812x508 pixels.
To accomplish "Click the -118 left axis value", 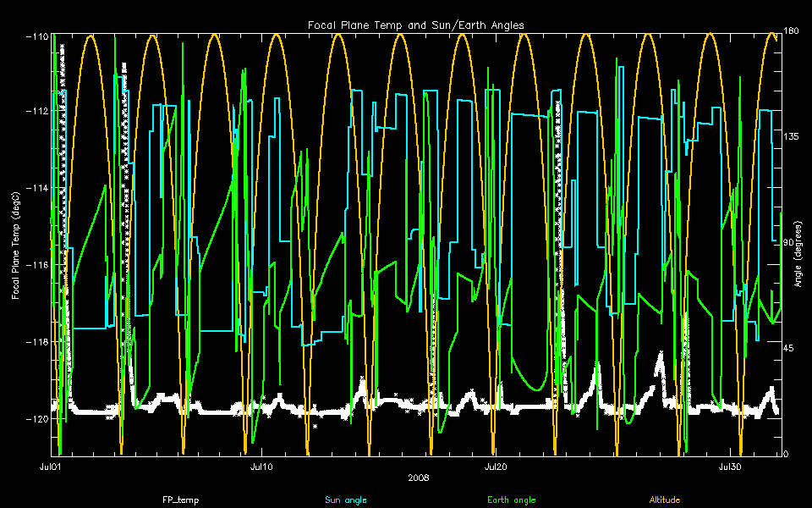I will pyautogui.click(x=37, y=342).
